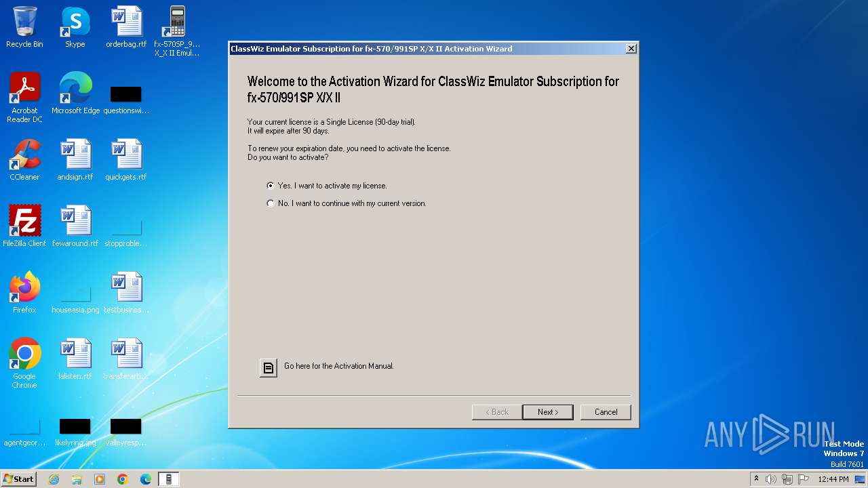Select 'No. I want to continue' option
The width and height of the screenshot is (868, 488).
tap(347, 203)
